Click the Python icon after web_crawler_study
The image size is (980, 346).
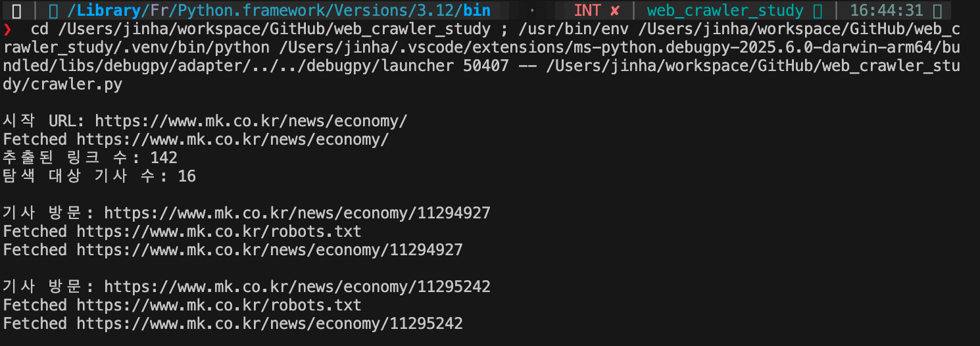pos(817,11)
